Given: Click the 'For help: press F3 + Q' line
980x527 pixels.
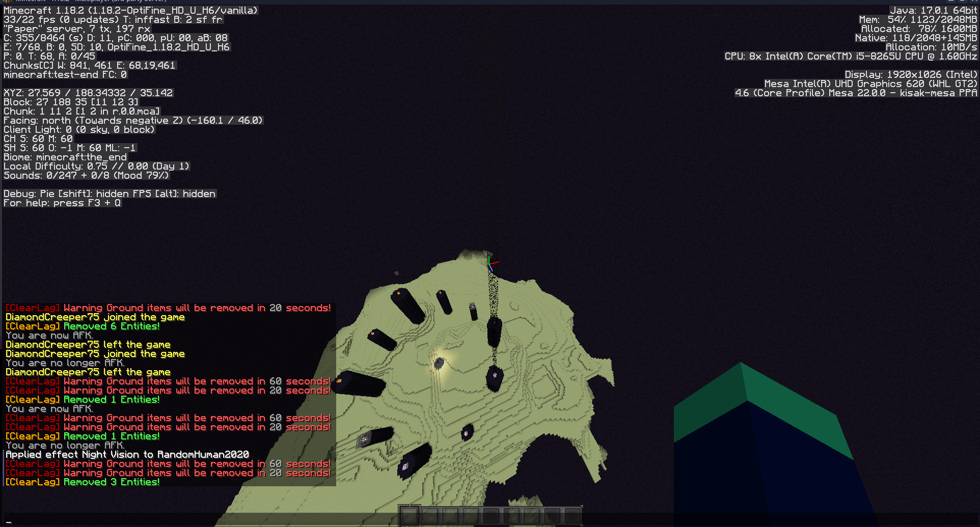Looking at the screenshot, I should coord(62,203).
